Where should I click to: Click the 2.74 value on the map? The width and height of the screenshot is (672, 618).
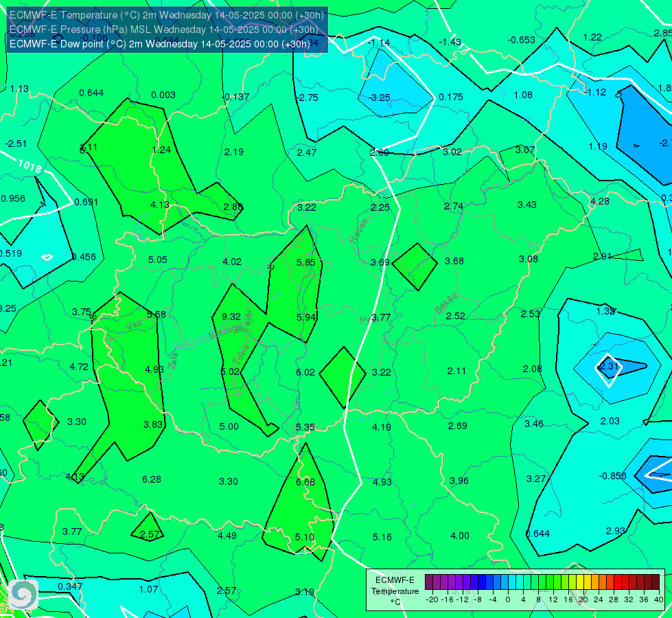[454, 206]
